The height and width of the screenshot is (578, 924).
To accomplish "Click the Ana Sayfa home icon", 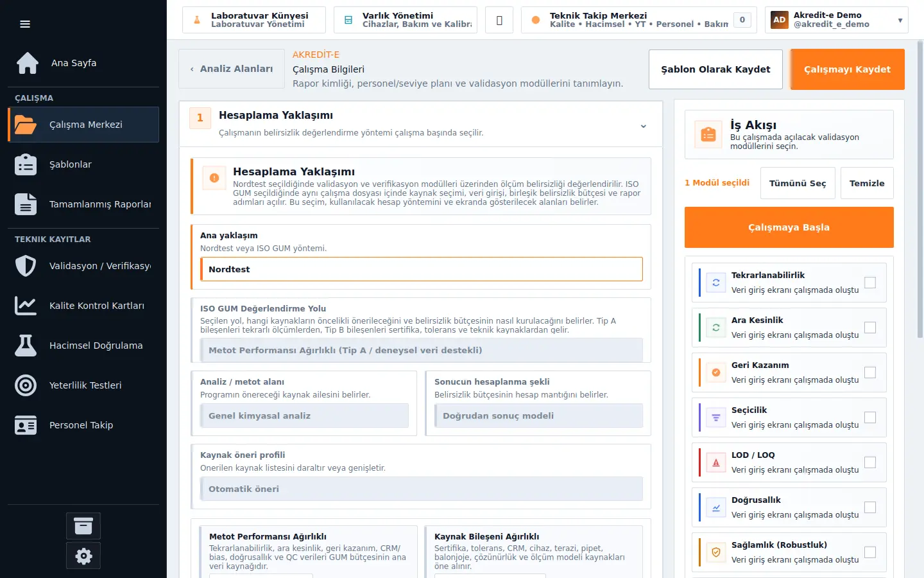I will (27, 63).
